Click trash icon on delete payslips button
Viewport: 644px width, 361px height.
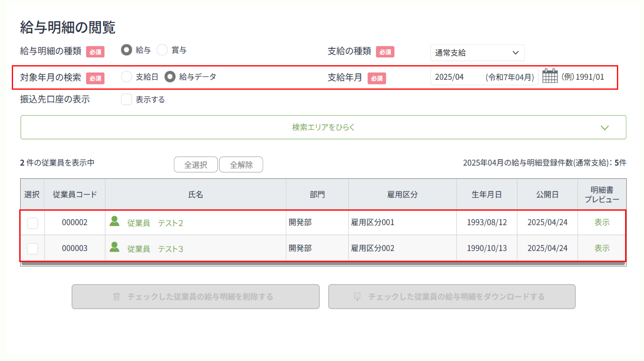116,296
